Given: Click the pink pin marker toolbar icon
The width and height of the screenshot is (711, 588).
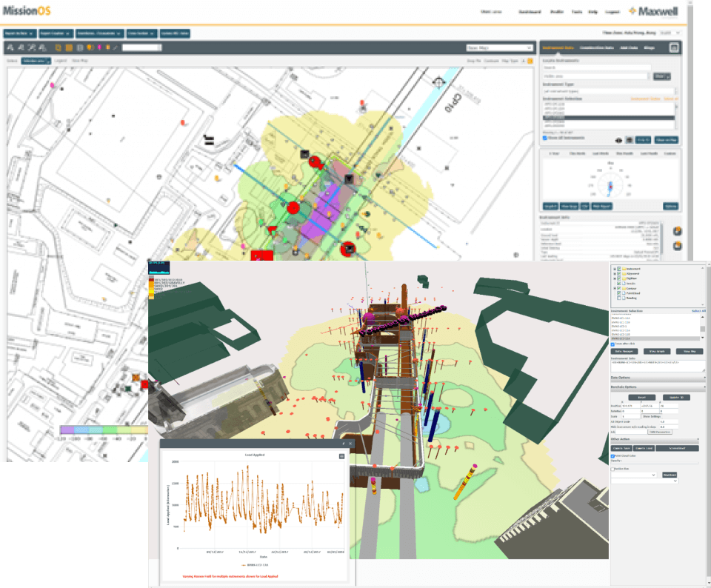Looking at the screenshot, I should pyautogui.click(x=99, y=47).
